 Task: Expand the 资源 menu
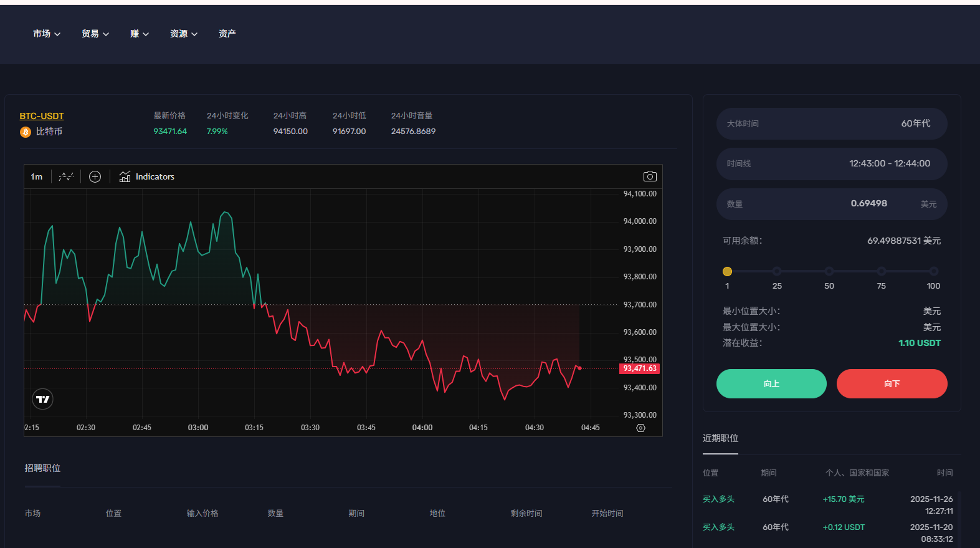(x=184, y=34)
